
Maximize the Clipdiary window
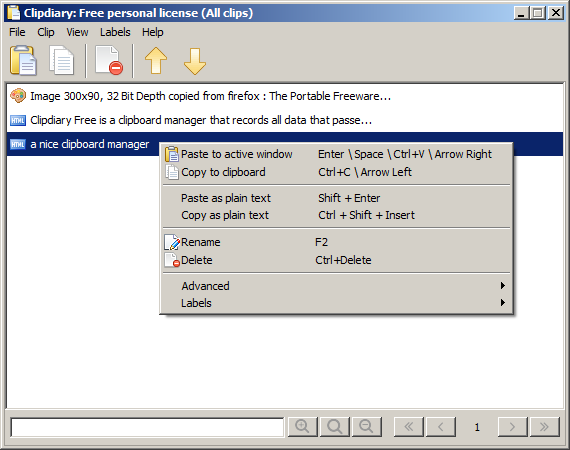[x=538, y=13]
